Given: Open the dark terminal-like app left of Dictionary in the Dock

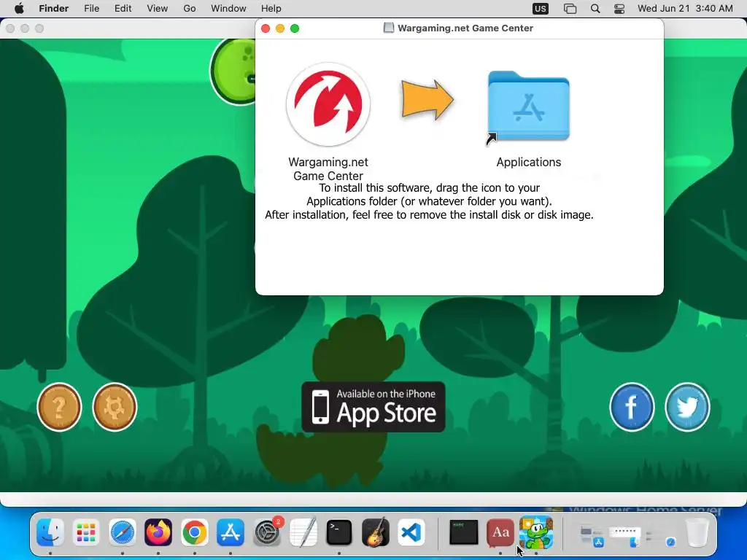Looking at the screenshot, I should click(463, 532).
